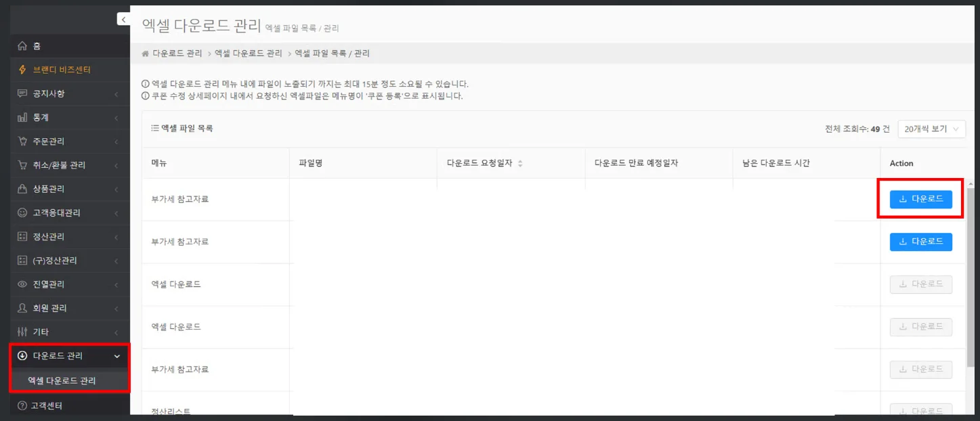Click the 주문관리 cart icon

[x=22, y=141]
